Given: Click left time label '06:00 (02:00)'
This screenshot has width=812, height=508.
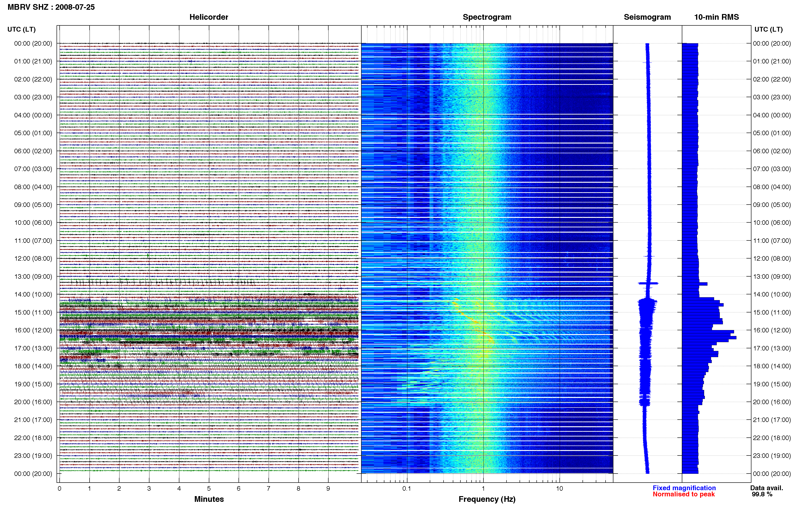Looking at the screenshot, I should tap(33, 151).
